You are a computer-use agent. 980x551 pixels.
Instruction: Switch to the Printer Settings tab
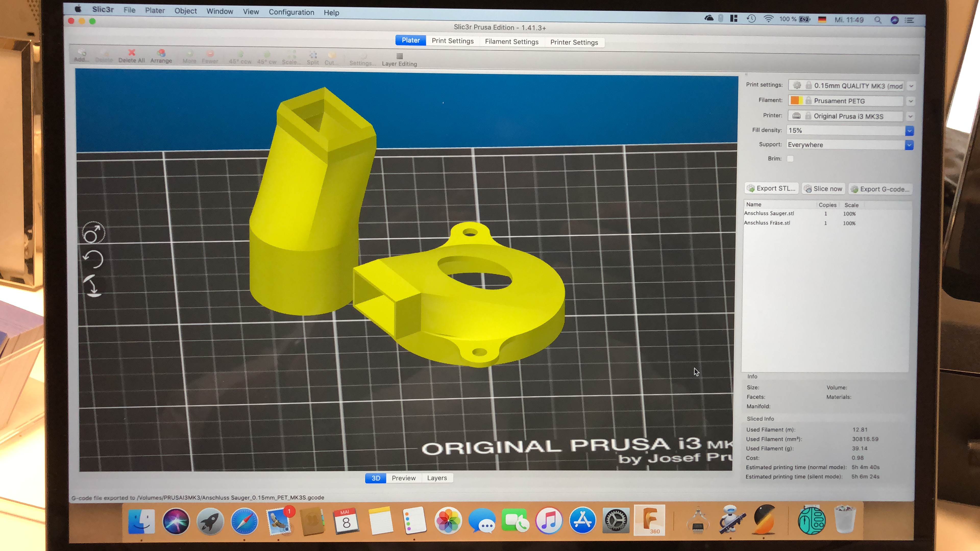coord(574,43)
